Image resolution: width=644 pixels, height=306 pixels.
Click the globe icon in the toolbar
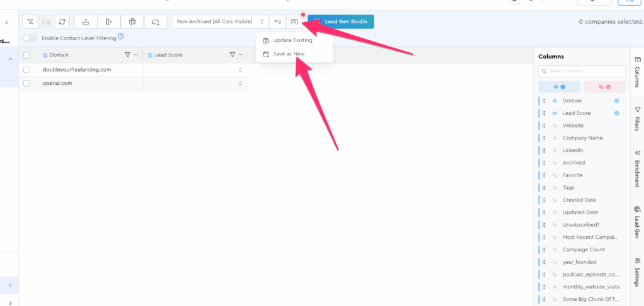(132, 22)
